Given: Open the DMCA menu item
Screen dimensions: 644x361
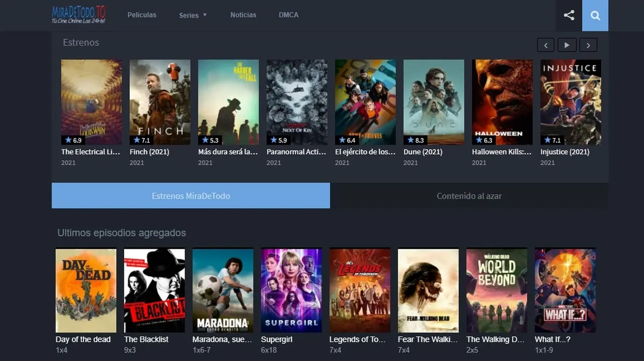Looking at the screenshot, I should pos(289,15).
